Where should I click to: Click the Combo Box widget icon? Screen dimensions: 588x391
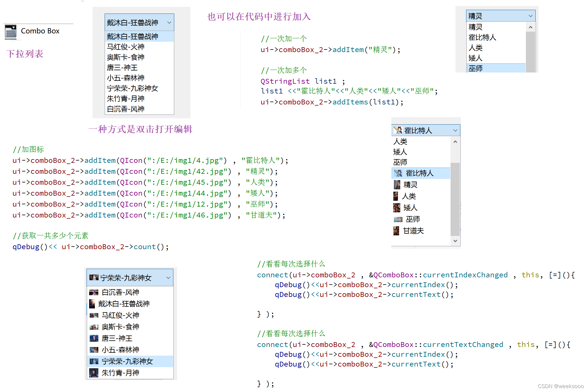[11, 32]
